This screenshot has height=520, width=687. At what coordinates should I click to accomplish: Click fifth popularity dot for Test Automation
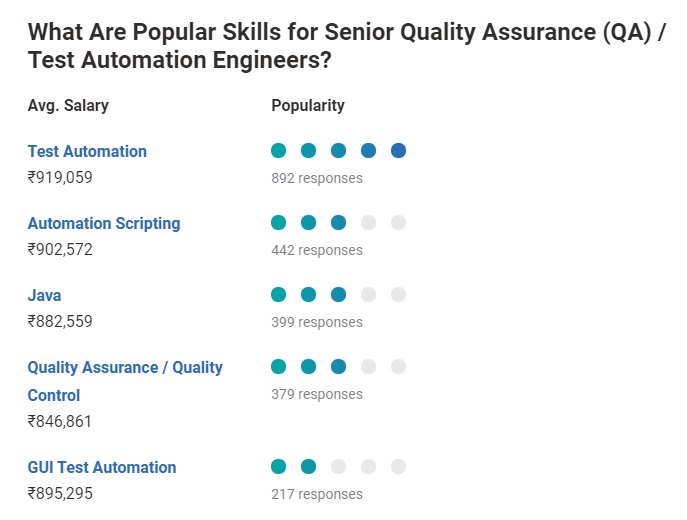pyautogui.click(x=398, y=151)
